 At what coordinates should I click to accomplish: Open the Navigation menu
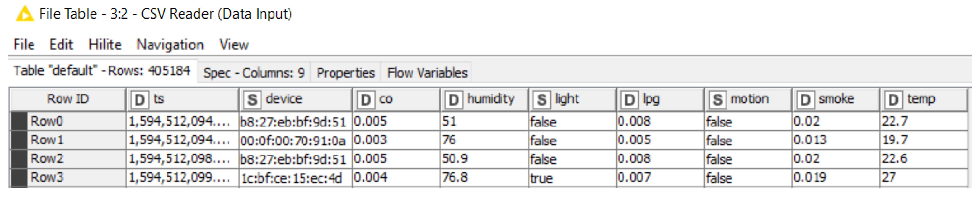(170, 44)
